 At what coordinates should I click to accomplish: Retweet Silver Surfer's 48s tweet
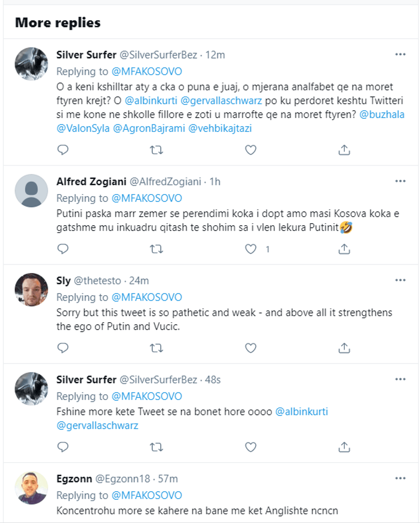[157, 447]
